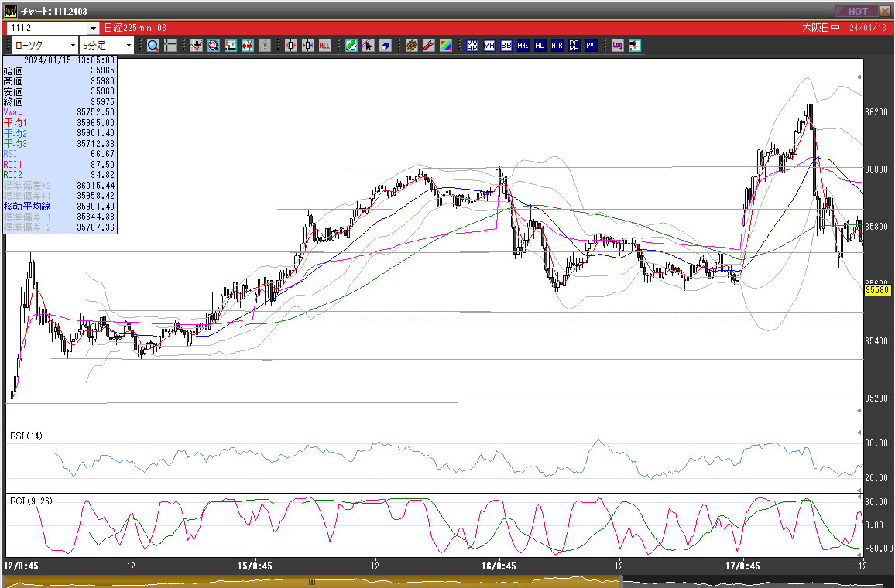The image size is (895, 588).
Task: Click the 始値 open price row
Action: click(x=60, y=70)
